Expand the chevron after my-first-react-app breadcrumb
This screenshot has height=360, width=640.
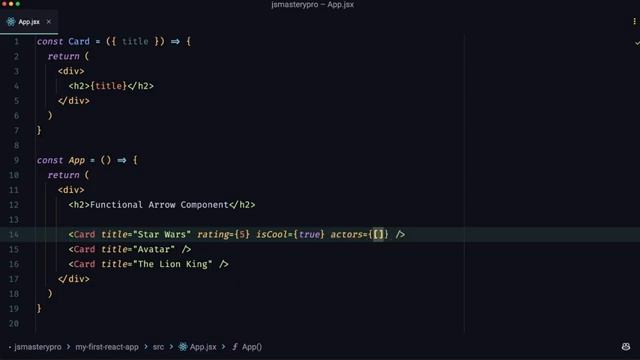pos(146,347)
